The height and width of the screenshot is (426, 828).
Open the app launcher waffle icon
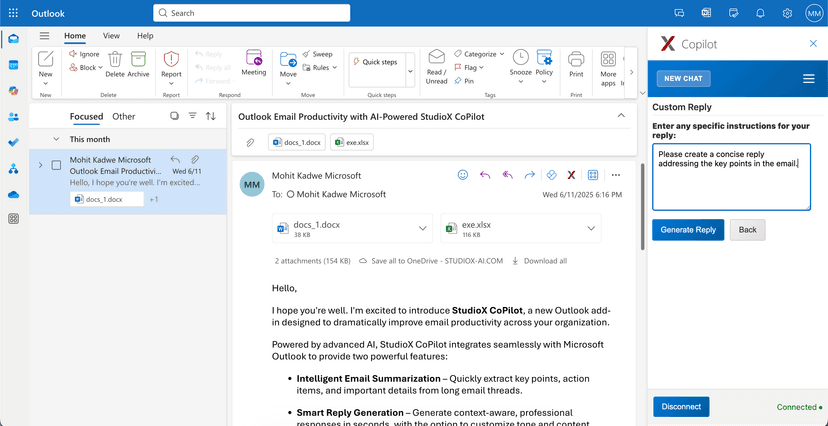(x=13, y=13)
